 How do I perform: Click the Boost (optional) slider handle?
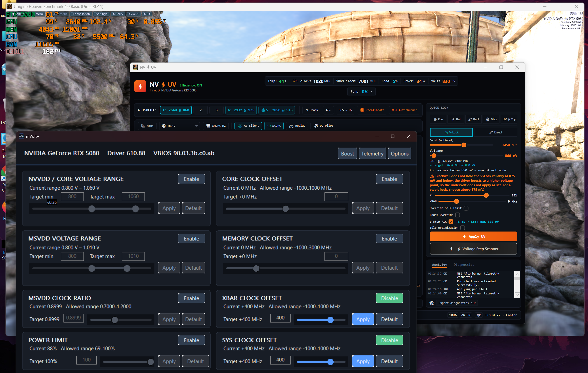(464, 145)
